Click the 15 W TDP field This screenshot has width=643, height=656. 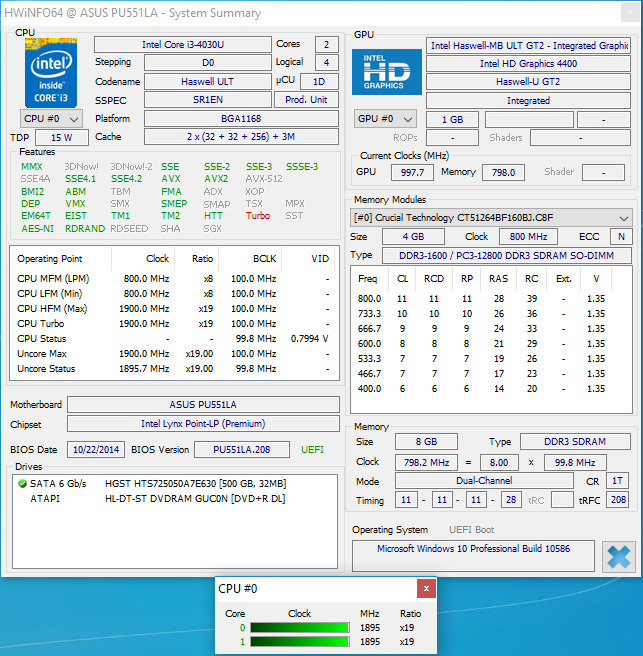(x=62, y=138)
